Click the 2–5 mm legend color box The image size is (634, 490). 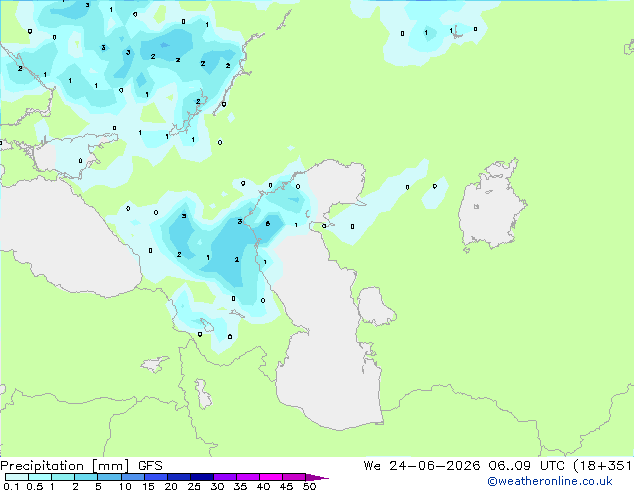[86, 477]
